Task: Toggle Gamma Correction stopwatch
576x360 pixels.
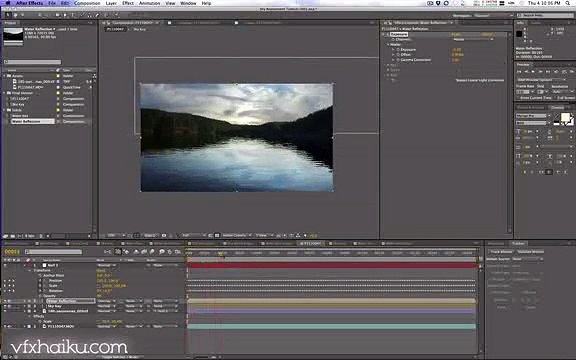Action: click(x=398, y=60)
